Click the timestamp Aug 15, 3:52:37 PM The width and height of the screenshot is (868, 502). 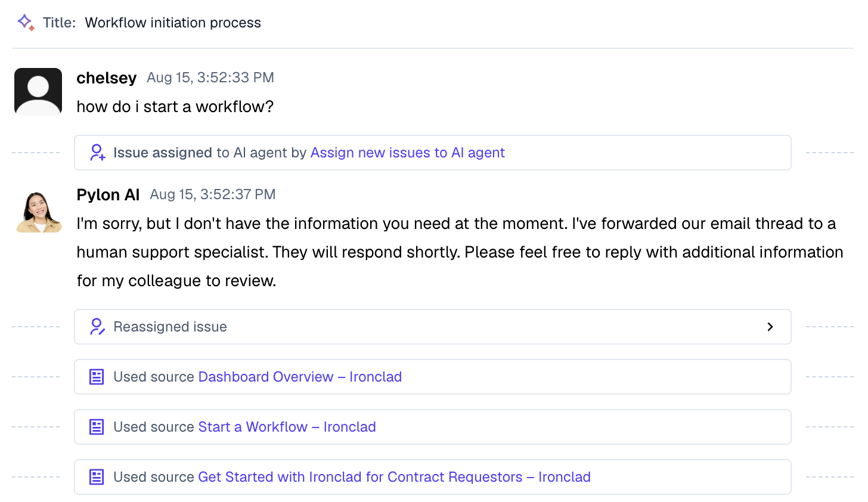(213, 194)
